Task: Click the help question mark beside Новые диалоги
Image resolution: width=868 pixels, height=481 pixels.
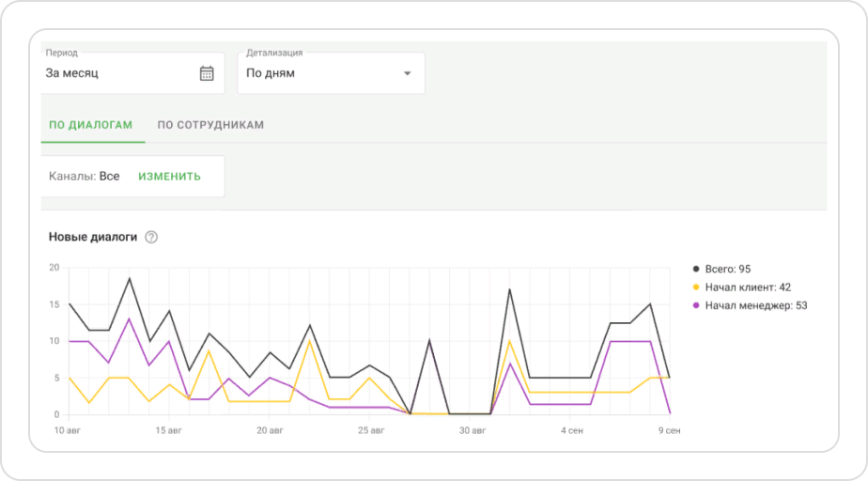Action: click(x=151, y=238)
